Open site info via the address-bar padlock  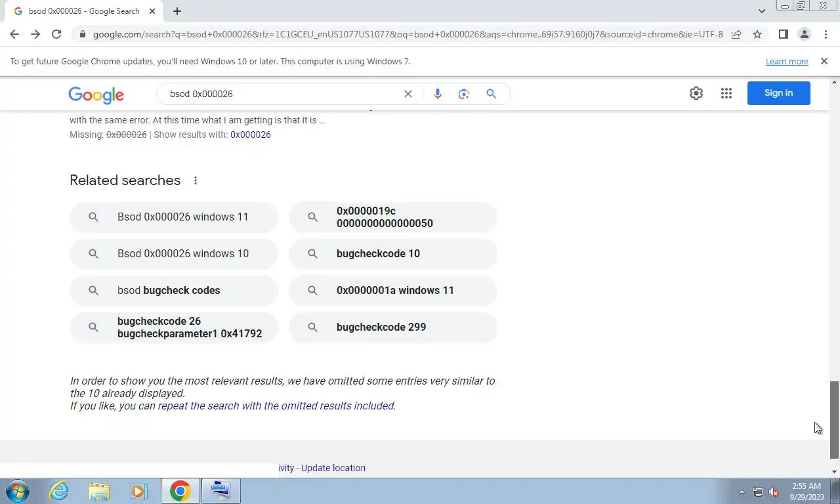(x=82, y=34)
